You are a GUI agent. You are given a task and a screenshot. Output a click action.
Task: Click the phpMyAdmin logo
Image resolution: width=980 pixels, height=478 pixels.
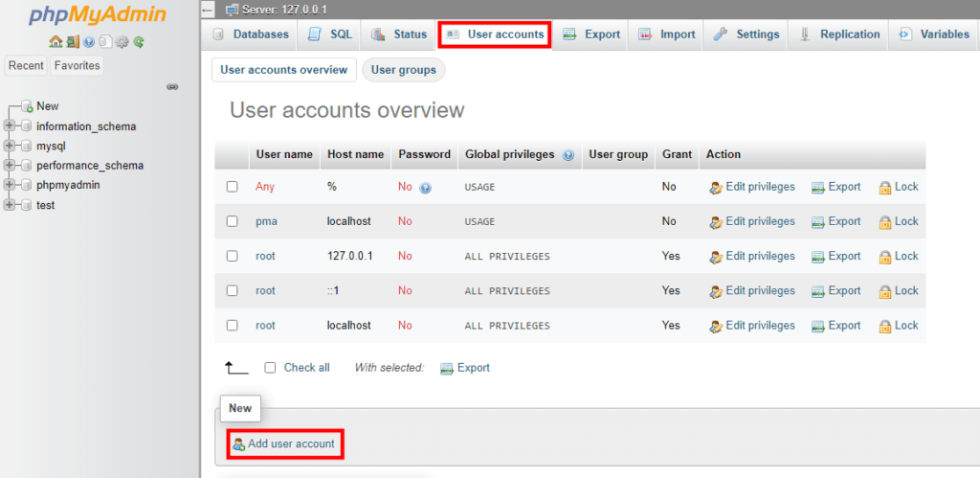click(97, 15)
